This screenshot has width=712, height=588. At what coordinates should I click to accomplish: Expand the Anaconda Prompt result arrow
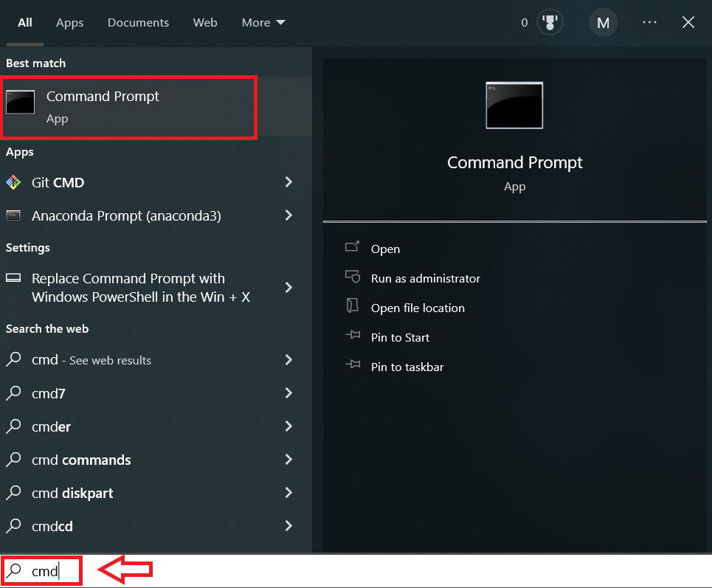pyautogui.click(x=288, y=215)
